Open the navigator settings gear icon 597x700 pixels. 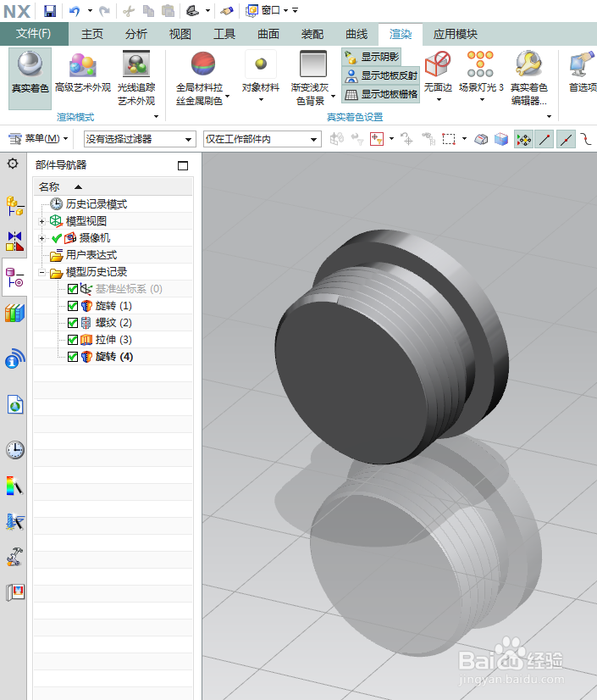tap(13, 164)
